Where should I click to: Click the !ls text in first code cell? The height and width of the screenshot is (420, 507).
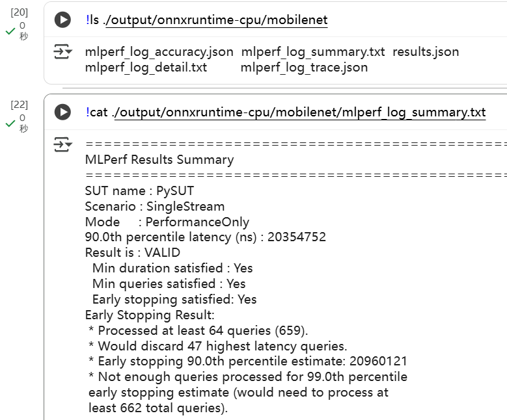[x=92, y=20]
